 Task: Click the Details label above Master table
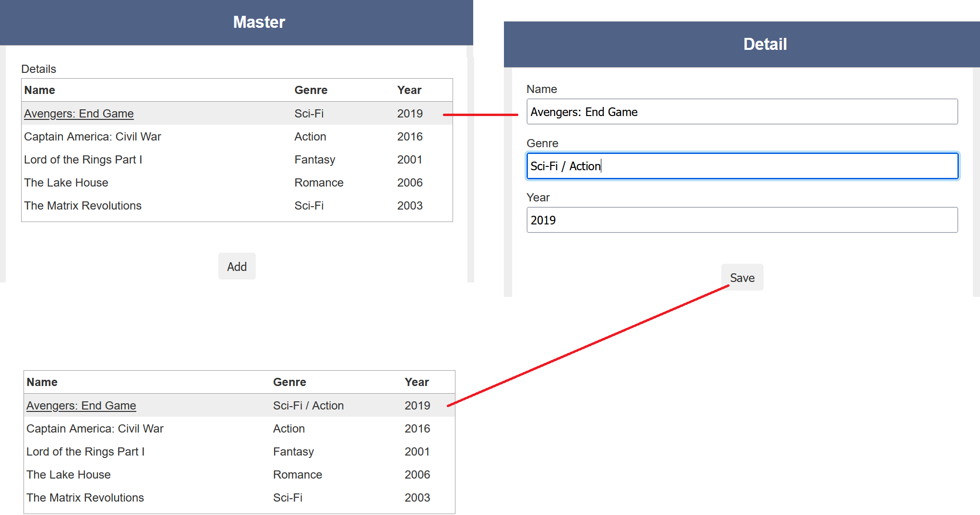pyautogui.click(x=38, y=69)
